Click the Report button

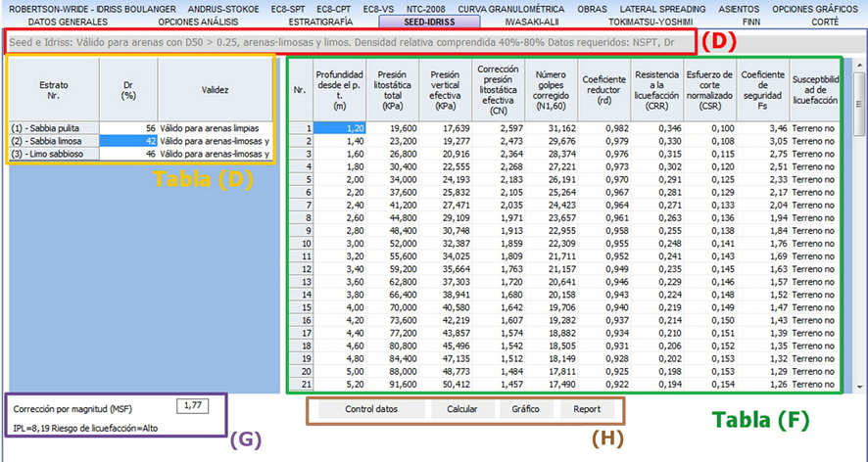click(x=587, y=409)
